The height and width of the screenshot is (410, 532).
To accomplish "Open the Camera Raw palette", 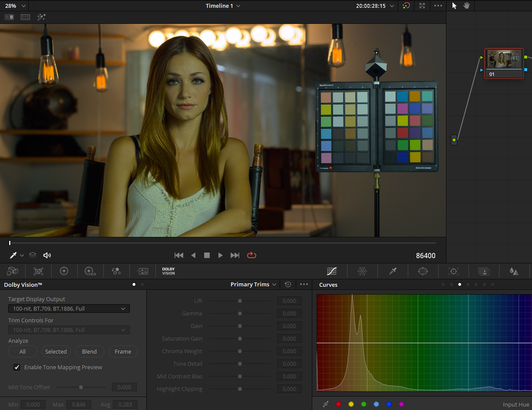I will (x=12, y=271).
